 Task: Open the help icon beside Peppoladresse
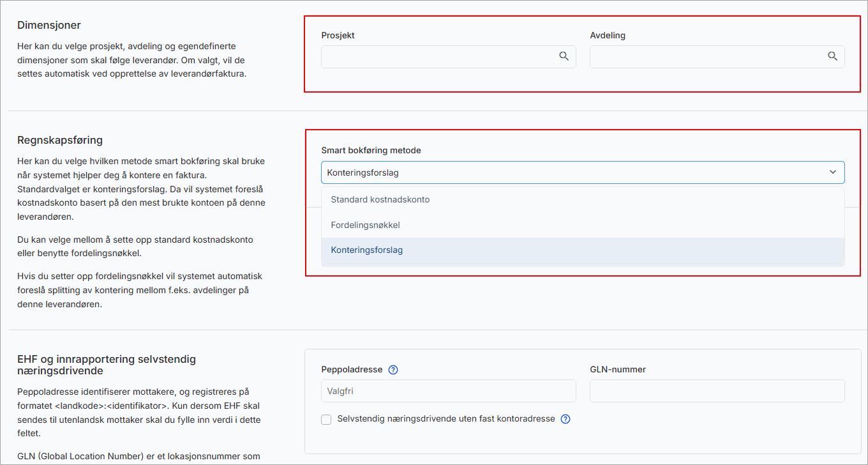pos(393,370)
